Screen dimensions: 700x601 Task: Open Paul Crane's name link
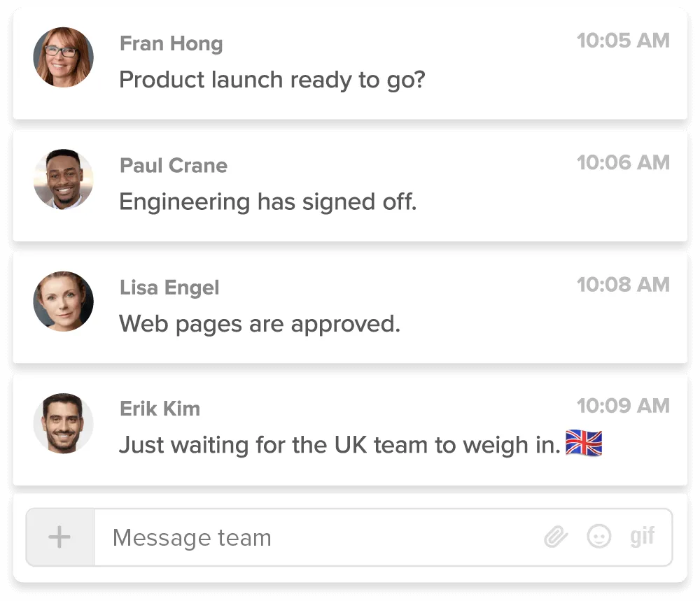tap(174, 165)
